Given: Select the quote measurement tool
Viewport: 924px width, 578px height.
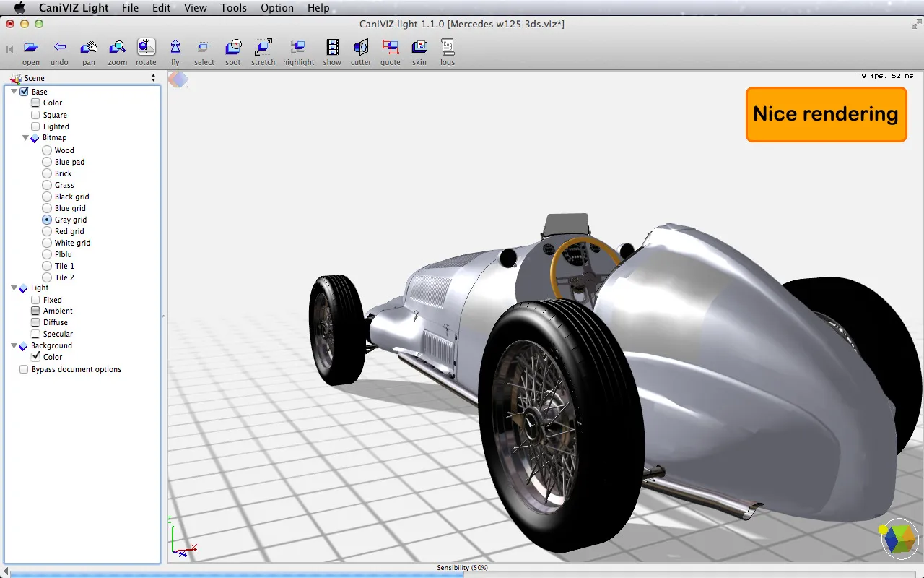Looking at the screenshot, I should [391, 48].
